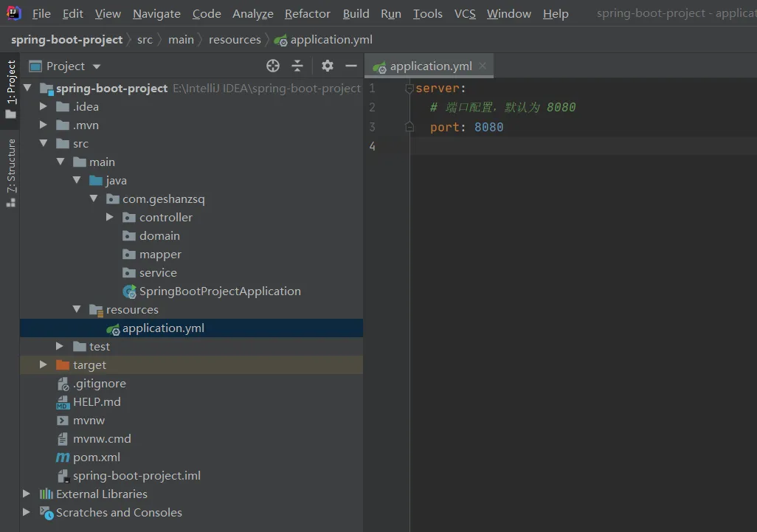Click line number 2 in gutter
757x532 pixels.
372,107
